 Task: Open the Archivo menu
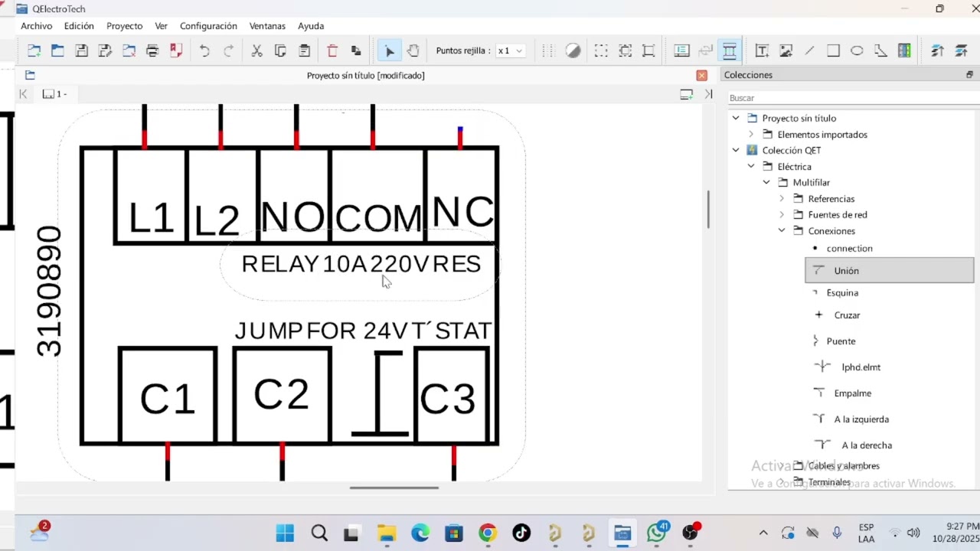36,26
